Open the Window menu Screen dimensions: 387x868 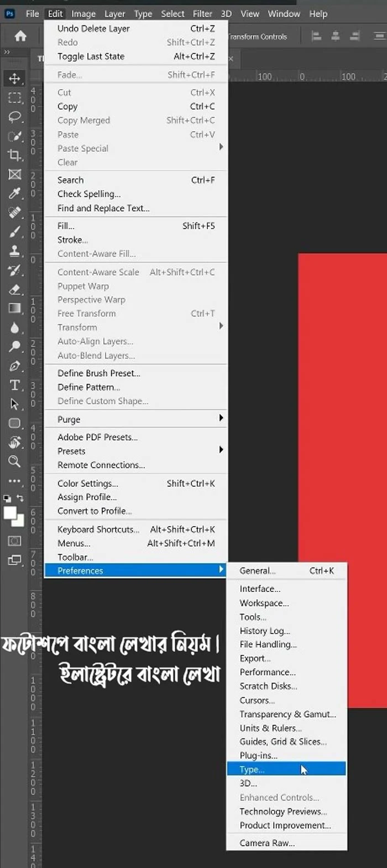click(x=283, y=14)
